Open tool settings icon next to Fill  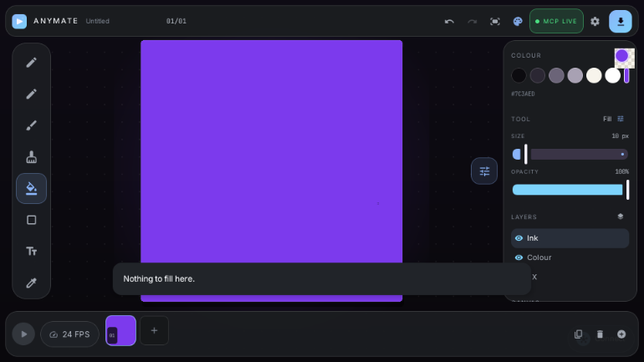click(621, 119)
